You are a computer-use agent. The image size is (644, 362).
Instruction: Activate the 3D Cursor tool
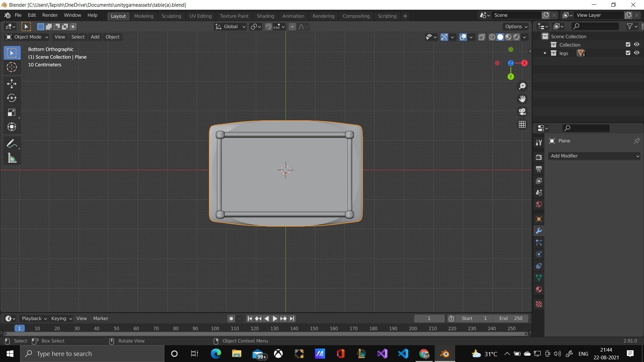point(12,67)
